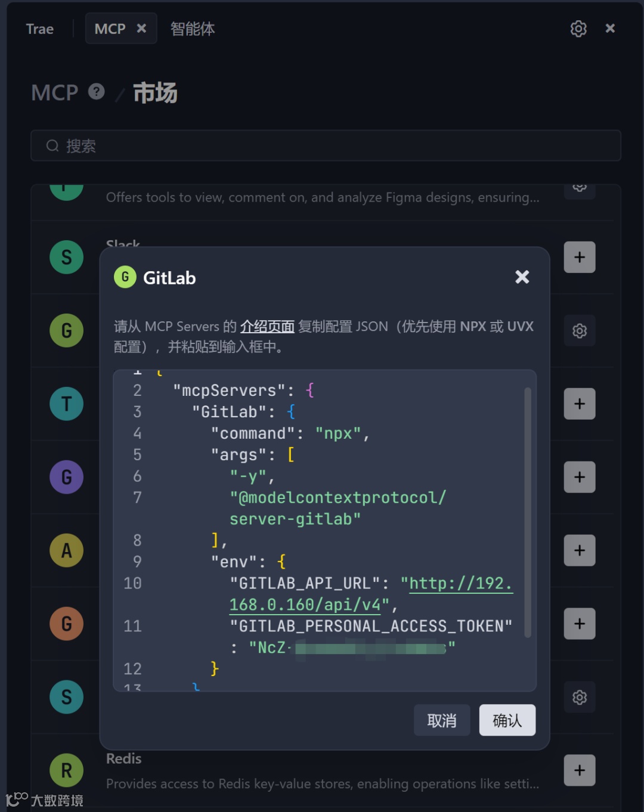Click the yellow A avatar in the list
Image resolution: width=644 pixels, height=812 pixels.
pos(66,550)
